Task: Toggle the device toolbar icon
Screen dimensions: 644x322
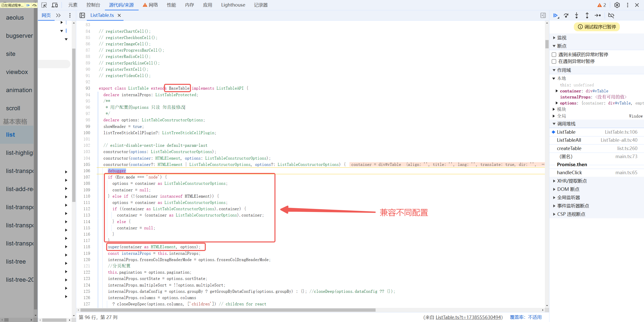Action: [55, 5]
